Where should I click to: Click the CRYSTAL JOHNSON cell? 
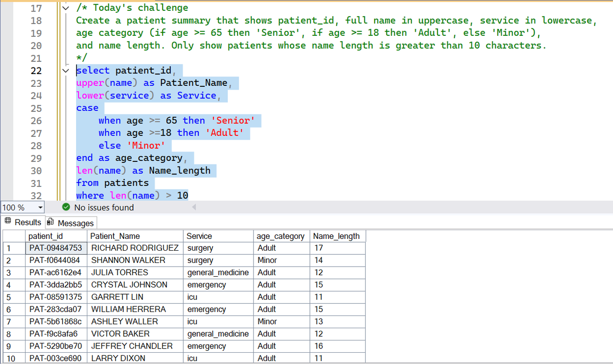pos(134,285)
